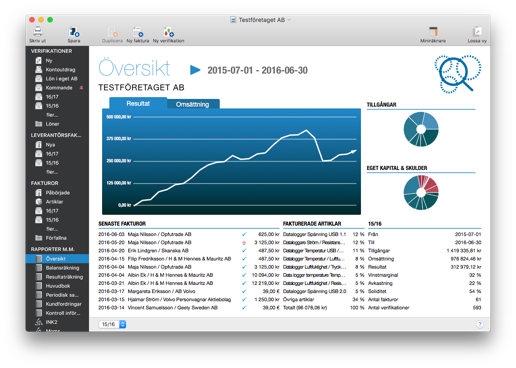Screen dimensions: 516x368
Task: Click the Eget kapital & skulder pie chart
Action: [421, 192]
